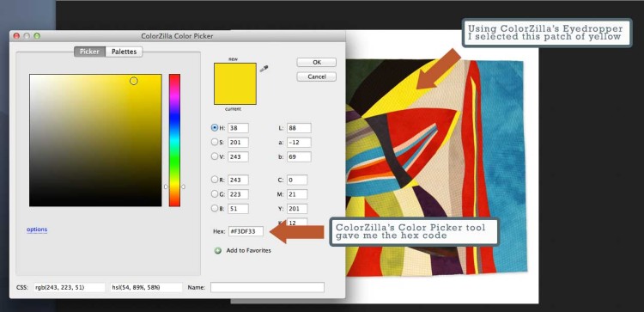Click the yellow new/current color swatch
The height and width of the screenshot is (312, 644).
[235, 84]
